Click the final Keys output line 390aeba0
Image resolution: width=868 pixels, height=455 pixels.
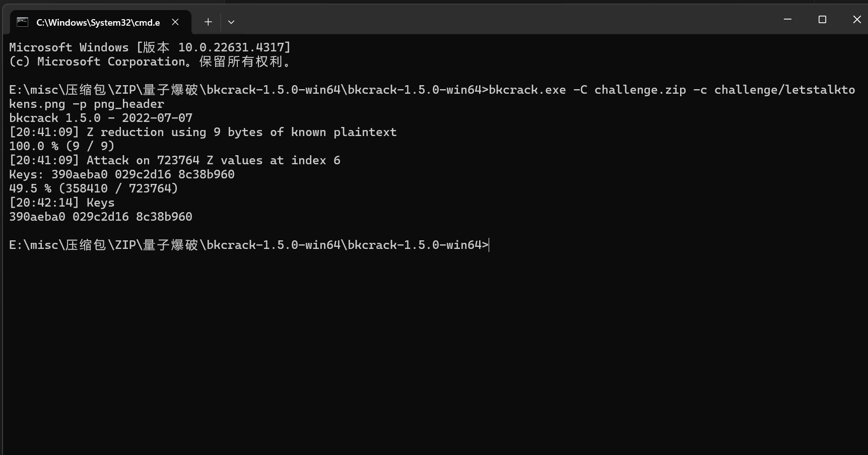(101, 217)
